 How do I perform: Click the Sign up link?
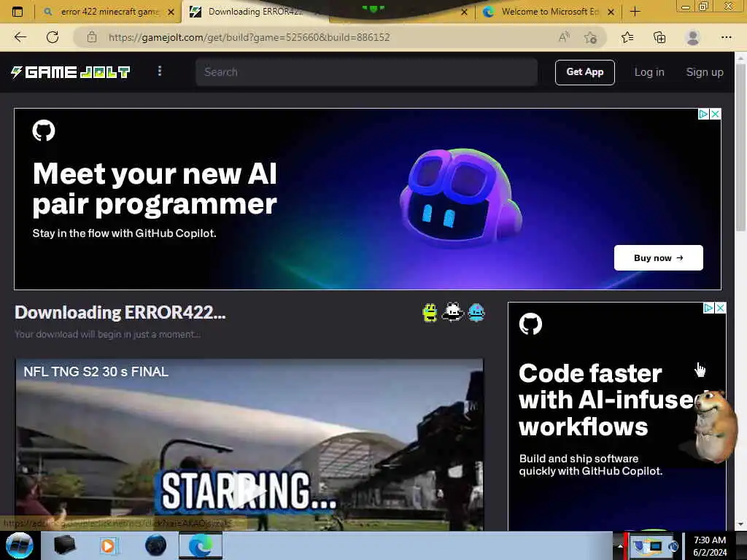705,72
